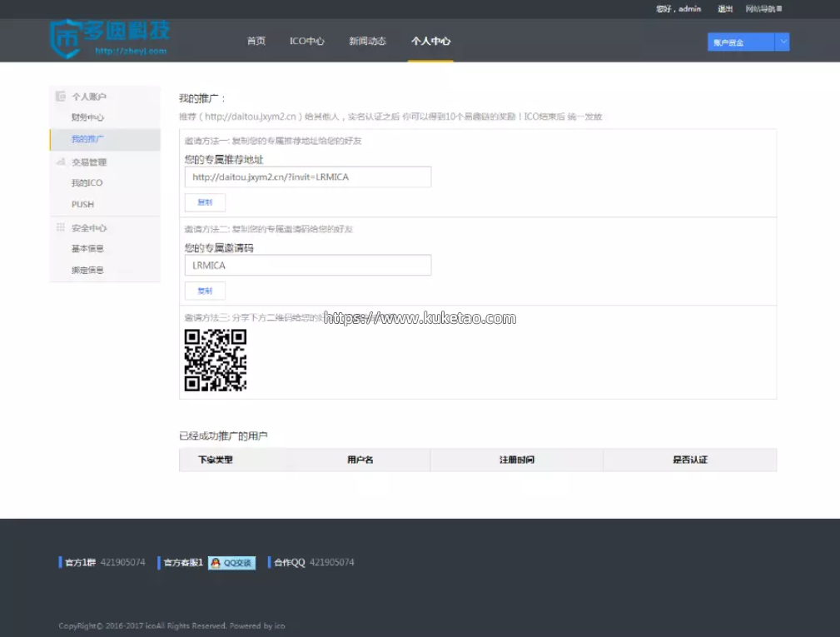Click the referral address input field
This screenshot has height=637, width=840.
[x=307, y=177]
